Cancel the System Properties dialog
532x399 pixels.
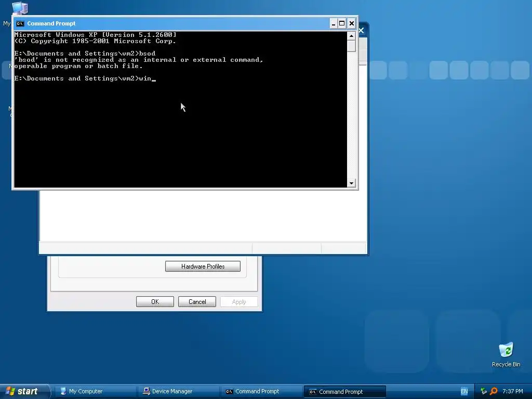pos(197,302)
